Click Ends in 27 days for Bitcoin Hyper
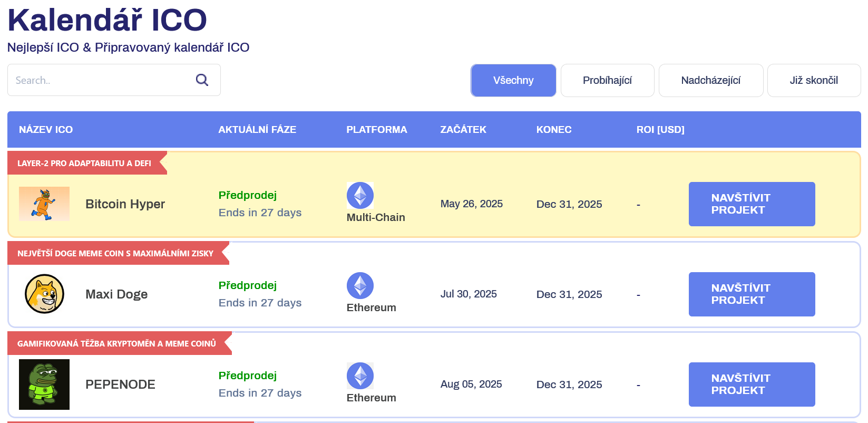868x423 pixels. (260, 213)
